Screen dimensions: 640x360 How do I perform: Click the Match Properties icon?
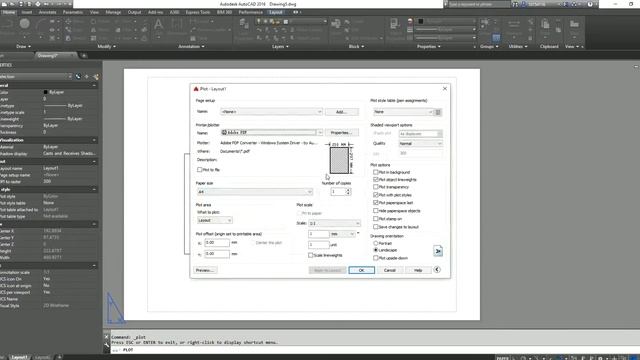click(395, 24)
